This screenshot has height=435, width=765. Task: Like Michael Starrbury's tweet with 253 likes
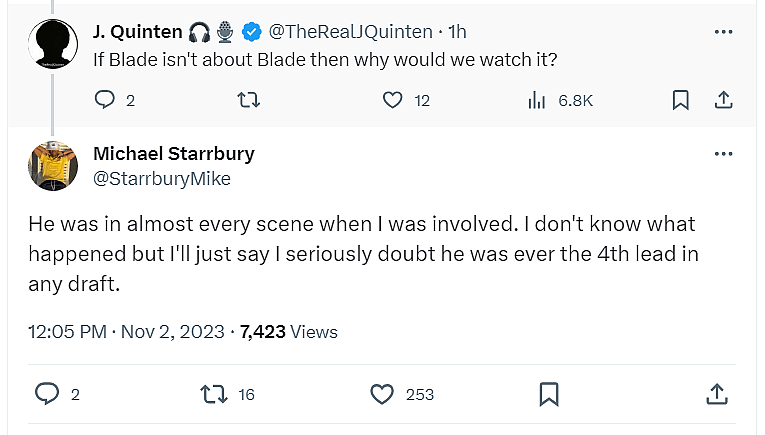382,394
